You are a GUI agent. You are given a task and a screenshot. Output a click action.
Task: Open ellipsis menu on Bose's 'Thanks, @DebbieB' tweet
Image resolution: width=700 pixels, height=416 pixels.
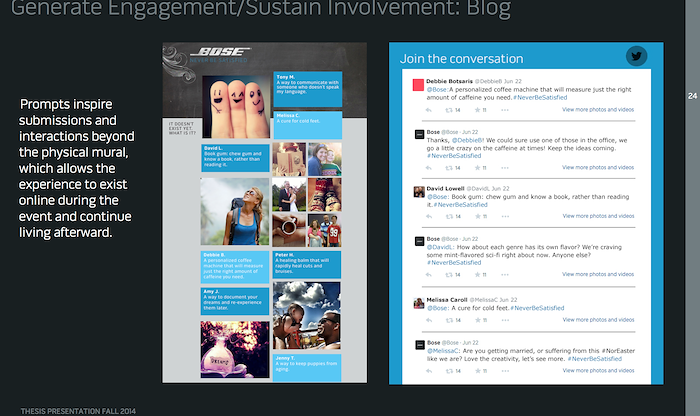tap(504, 168)
